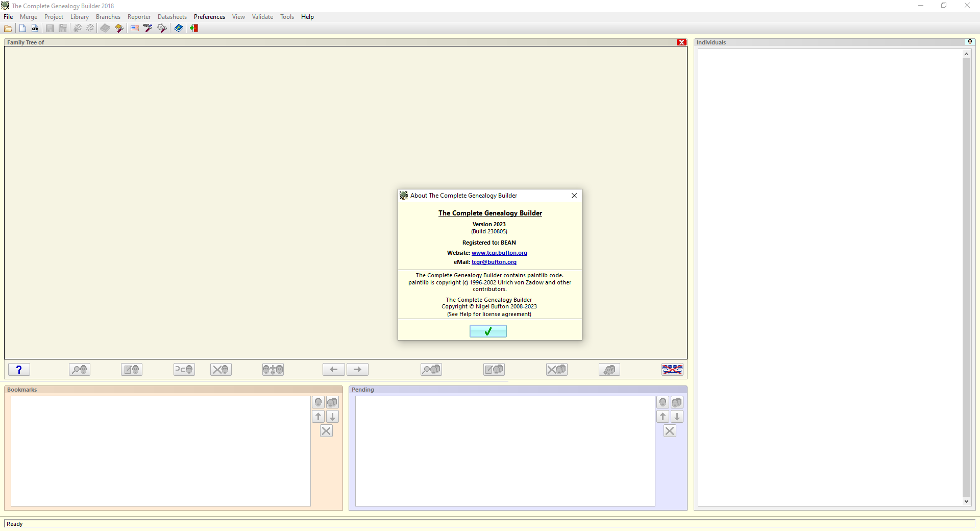Move bookmark up with the up arrow
Image resolution: width=980 pixels, height=531 pixels.
click(x=318, y=417)
